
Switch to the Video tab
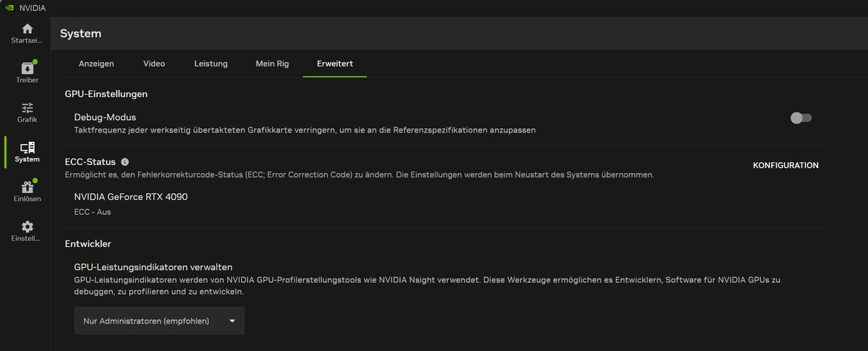154,64
